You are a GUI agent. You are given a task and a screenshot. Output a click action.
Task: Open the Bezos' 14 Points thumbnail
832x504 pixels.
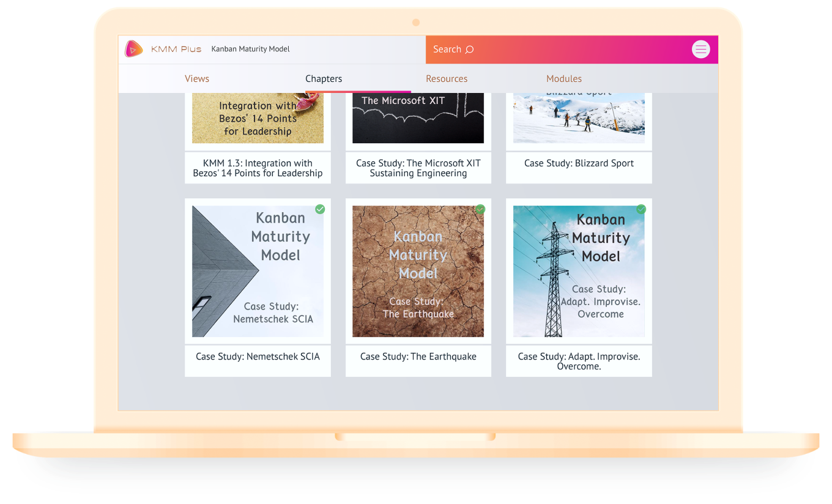(x=258, y=118)
